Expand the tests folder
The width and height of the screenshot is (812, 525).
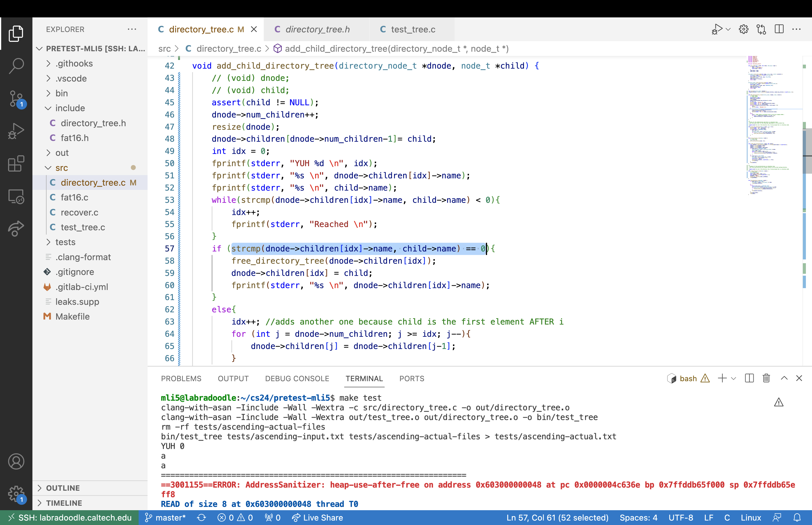tap(65, 242)
